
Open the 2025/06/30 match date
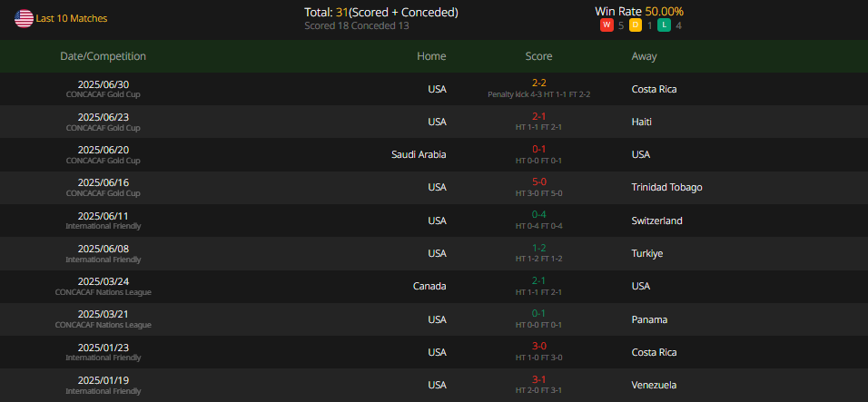103,84
